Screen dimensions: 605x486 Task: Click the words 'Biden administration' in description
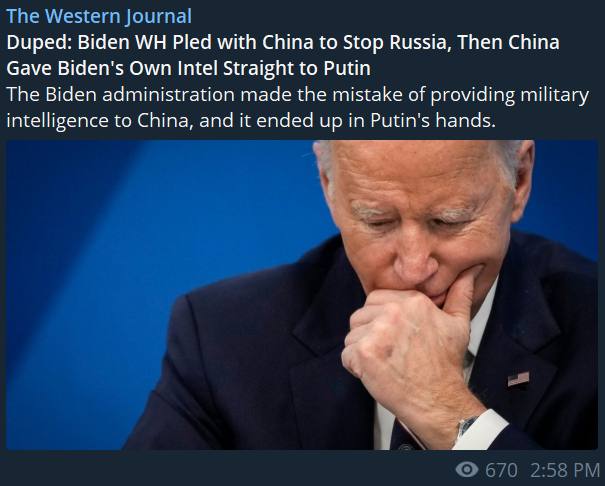(140, 94)
